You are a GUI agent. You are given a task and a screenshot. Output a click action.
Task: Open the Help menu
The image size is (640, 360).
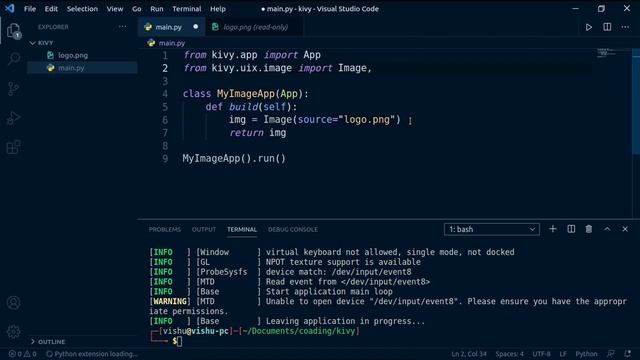[218, 9]
